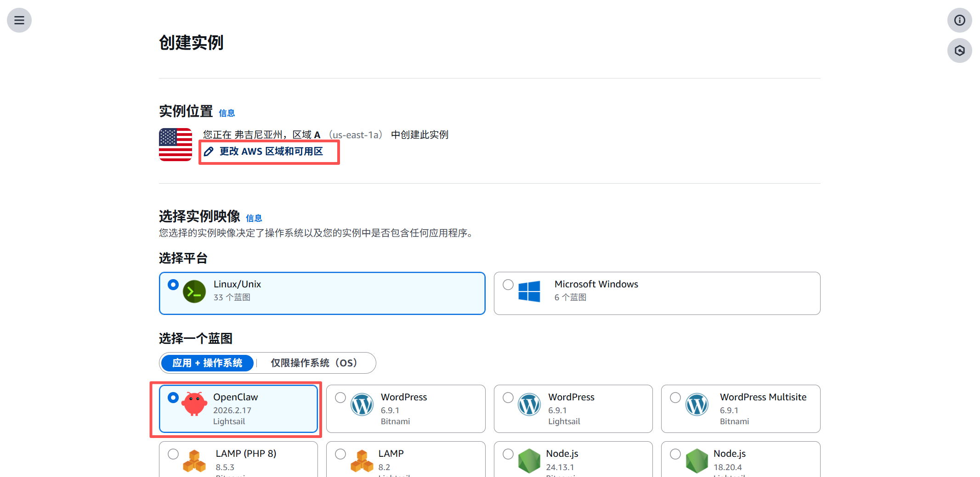Open 信息 link next to 实例位置
The width and height of the screenshot is (980, 477).
pos(227,113)
